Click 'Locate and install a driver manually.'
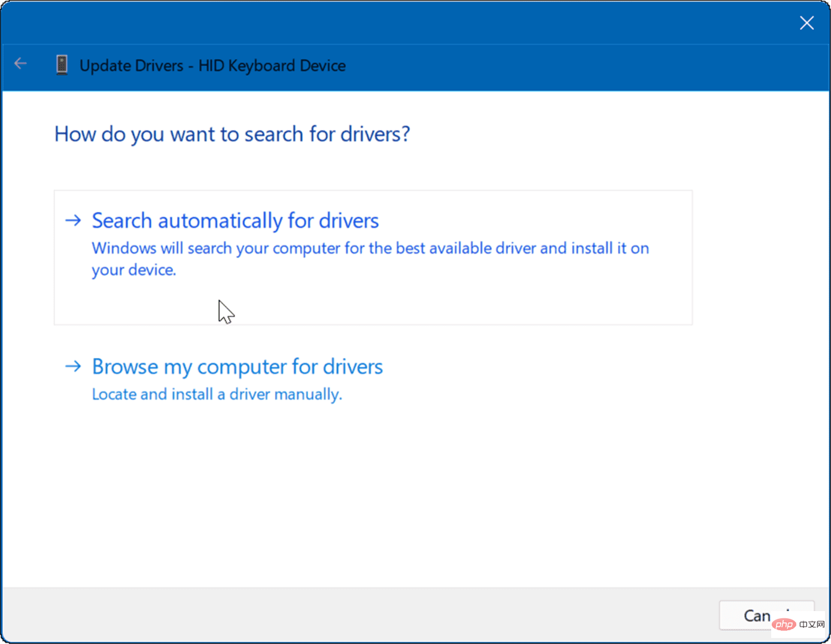The height and width of the screenshot is (644, 831). 217,394
